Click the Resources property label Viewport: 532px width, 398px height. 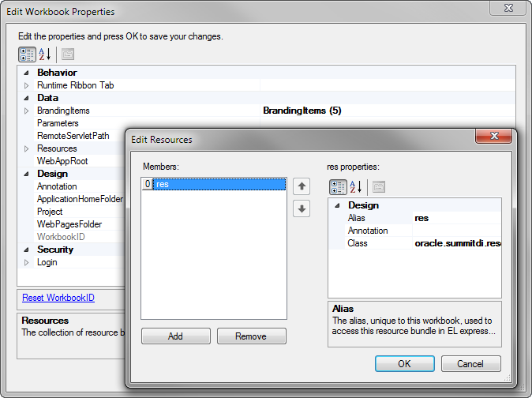pos(57,148)
